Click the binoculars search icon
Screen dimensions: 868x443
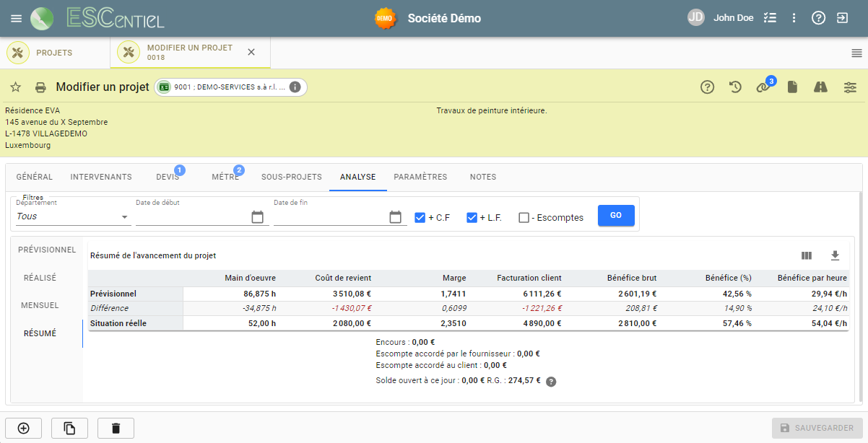point(820,87)
